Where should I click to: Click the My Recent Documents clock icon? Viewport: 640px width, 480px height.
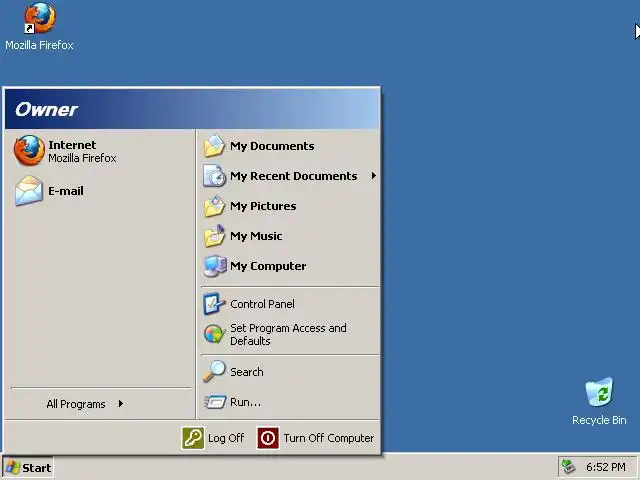point(214,176)
